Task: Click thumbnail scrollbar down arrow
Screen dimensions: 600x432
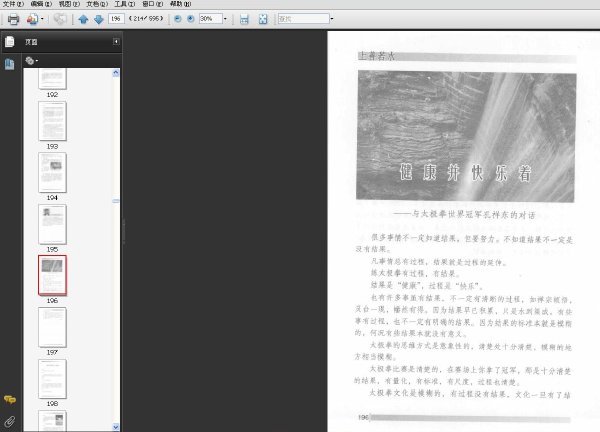Action: tap(116, 427)
